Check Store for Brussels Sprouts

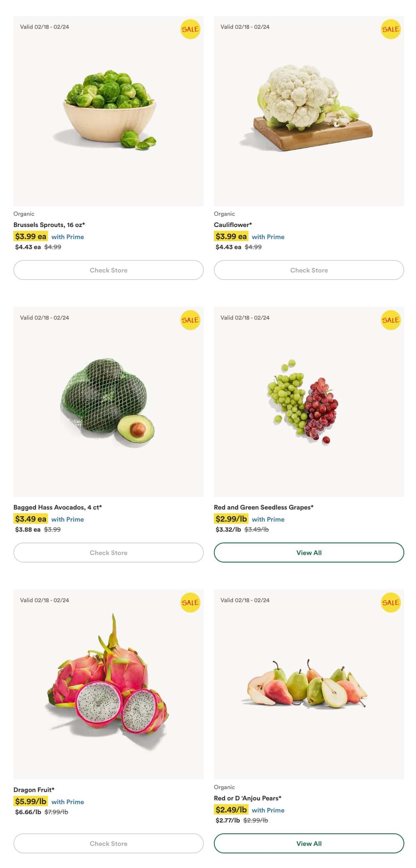(x=109, y=270)
